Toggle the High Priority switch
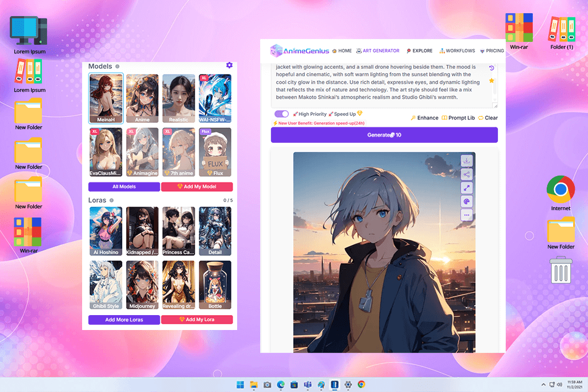The width and height of the screenshot is (588, 392). 281,114
